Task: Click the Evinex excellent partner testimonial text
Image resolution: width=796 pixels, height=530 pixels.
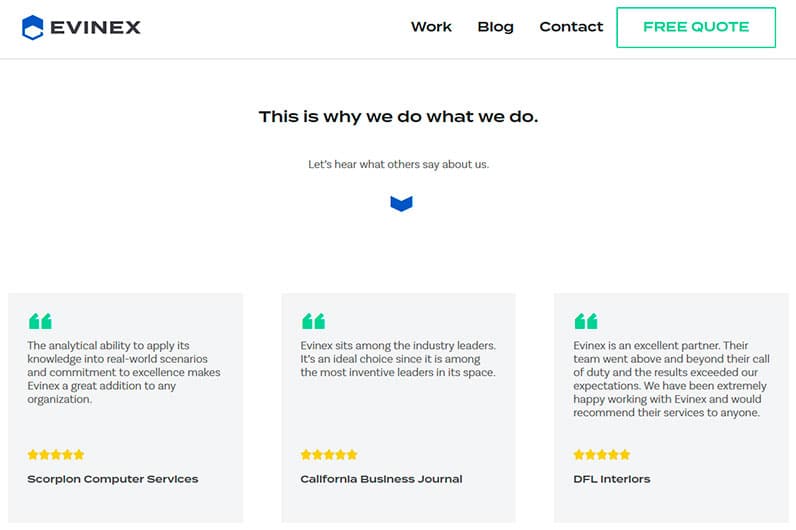Action: point(671,379)
